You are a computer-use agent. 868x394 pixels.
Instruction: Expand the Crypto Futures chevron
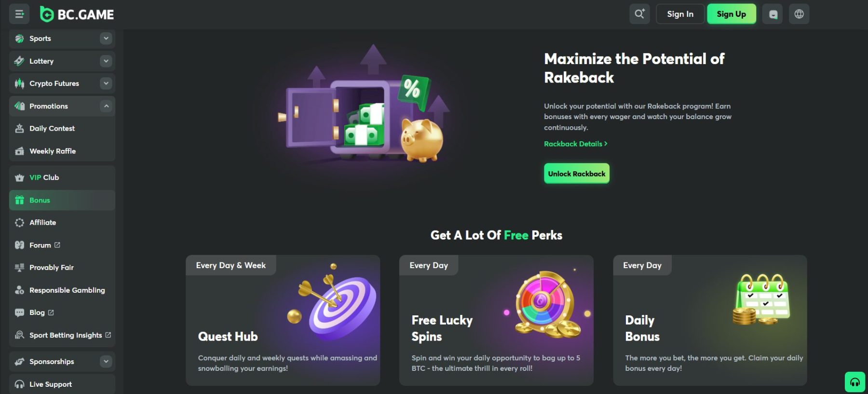[106, 83]
